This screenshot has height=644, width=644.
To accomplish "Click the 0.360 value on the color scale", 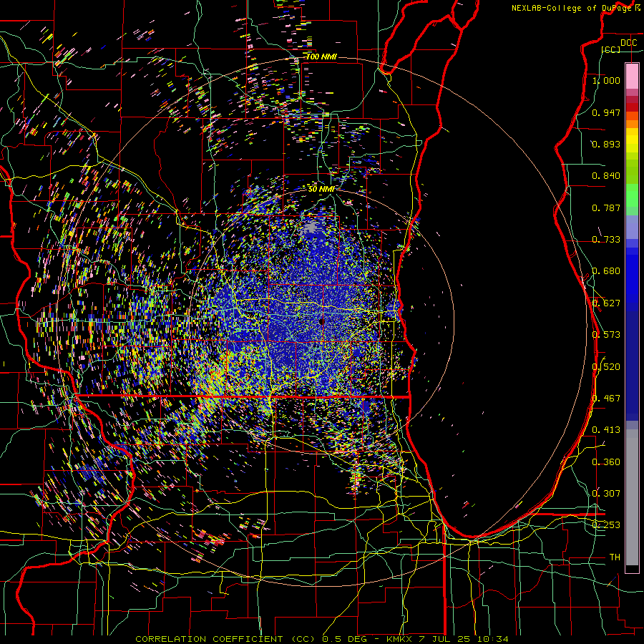I will pos(606,462).
